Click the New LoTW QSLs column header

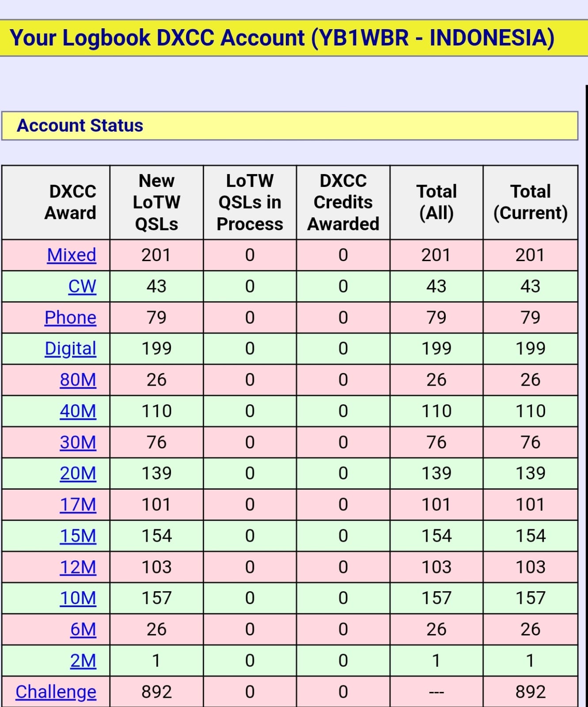tap(156, 202)
